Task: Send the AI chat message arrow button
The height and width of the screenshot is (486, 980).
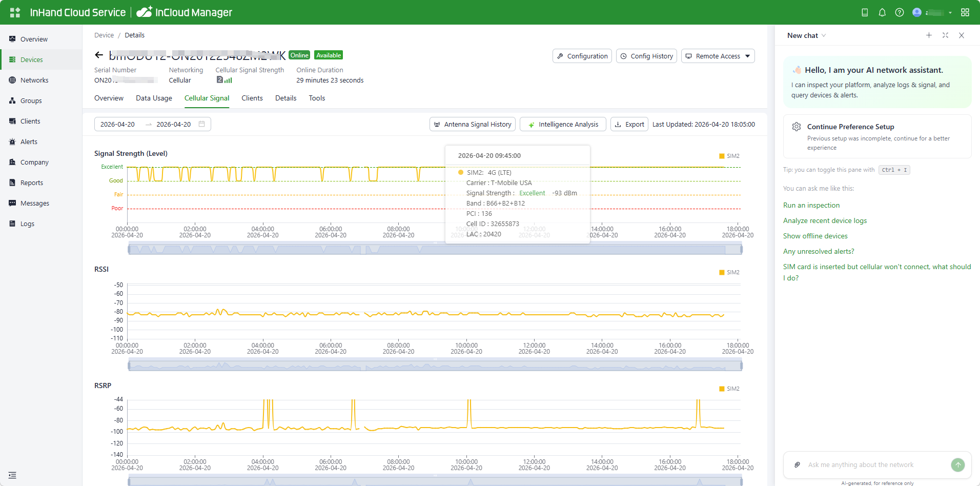Action: pos(957,465)
